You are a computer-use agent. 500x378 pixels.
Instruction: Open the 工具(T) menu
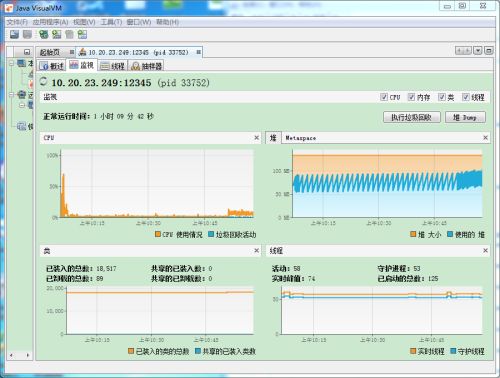pos(111,22)
